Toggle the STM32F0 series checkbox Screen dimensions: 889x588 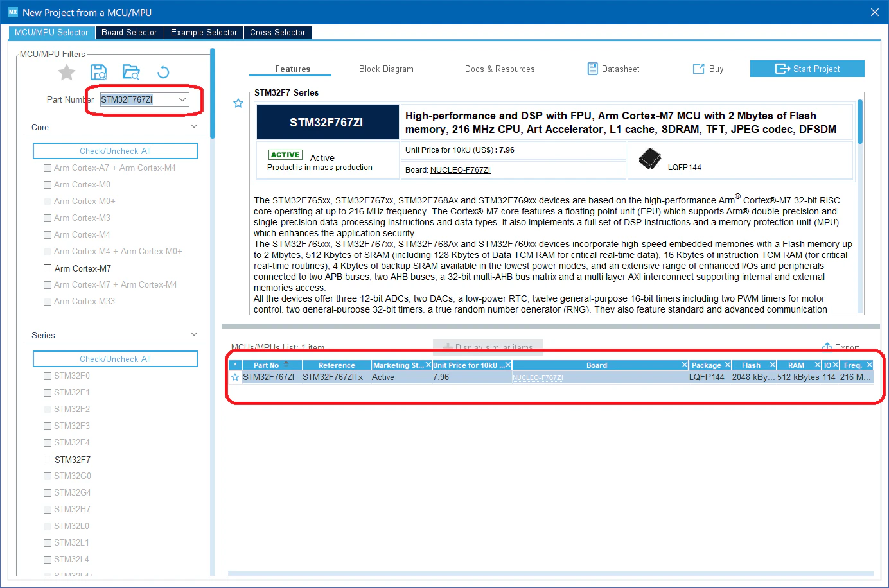(x=48, y=376)
